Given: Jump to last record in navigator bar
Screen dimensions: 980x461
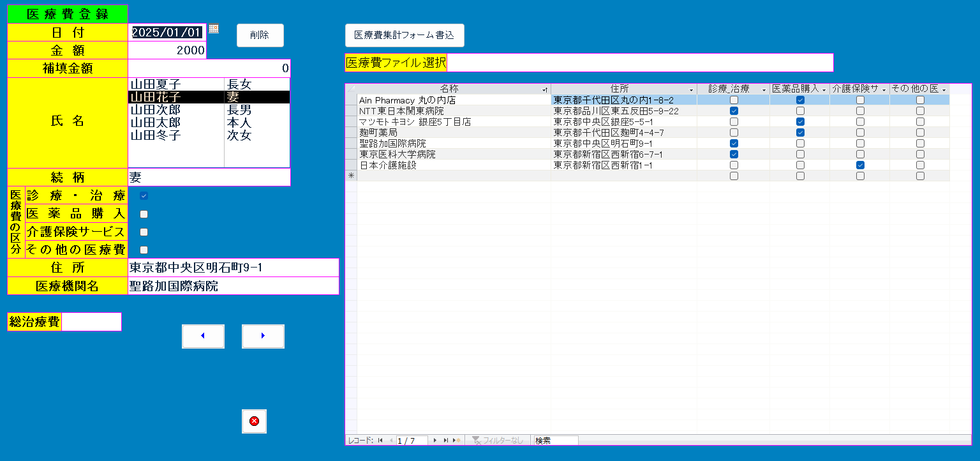Looking at the screenshot, I should pos(445,441).
